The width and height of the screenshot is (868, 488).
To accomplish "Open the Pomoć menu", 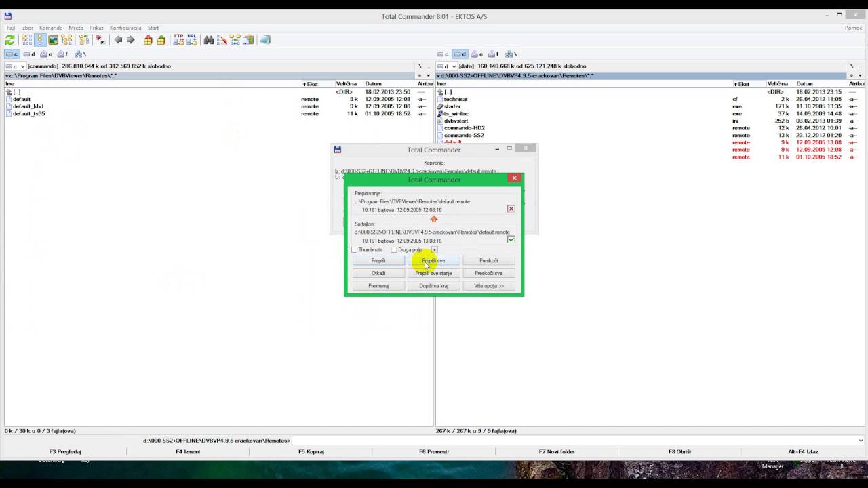I will [x=853, y=28].
